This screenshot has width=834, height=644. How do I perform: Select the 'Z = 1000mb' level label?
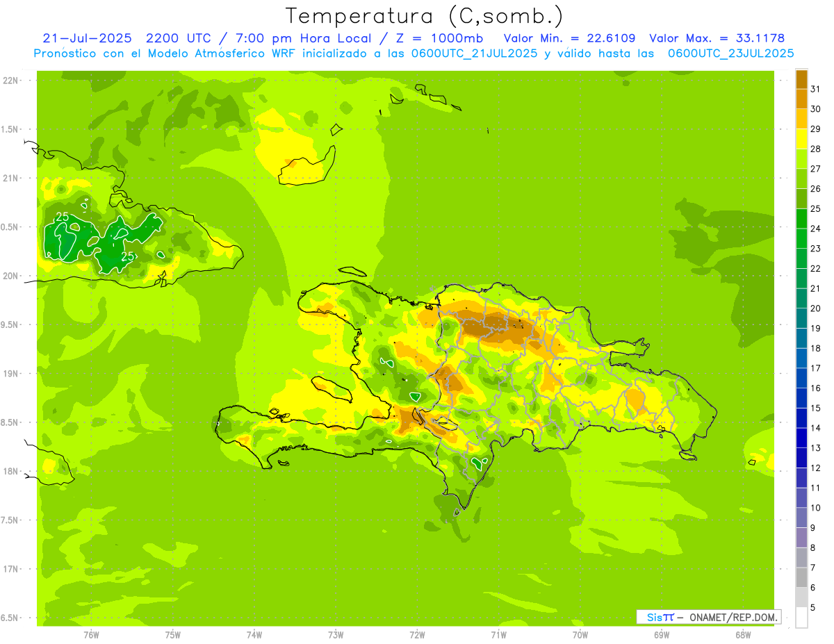pos(440,38)
